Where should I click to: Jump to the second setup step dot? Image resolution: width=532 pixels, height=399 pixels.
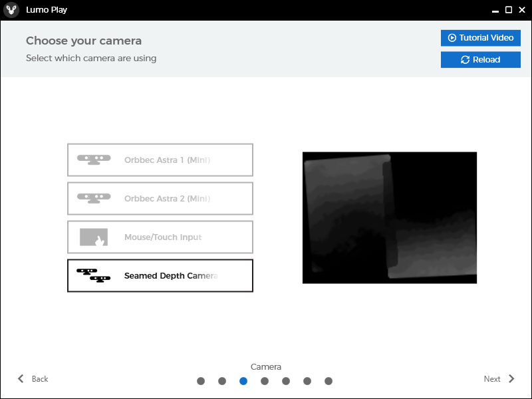222,381
